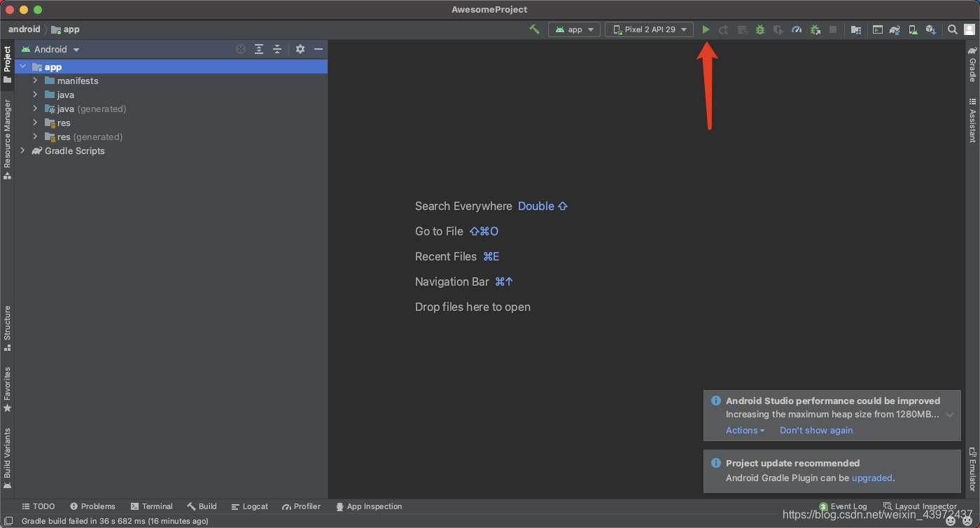Click the Apply Changes and Restart Activity icon
The image size is (980, 528).
pos(724,29)
